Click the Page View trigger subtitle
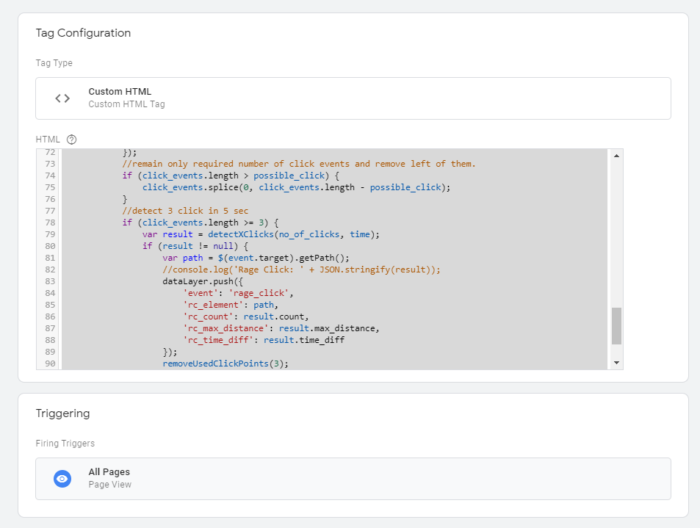This screenshot has width=700, height=528. point(109,485)
